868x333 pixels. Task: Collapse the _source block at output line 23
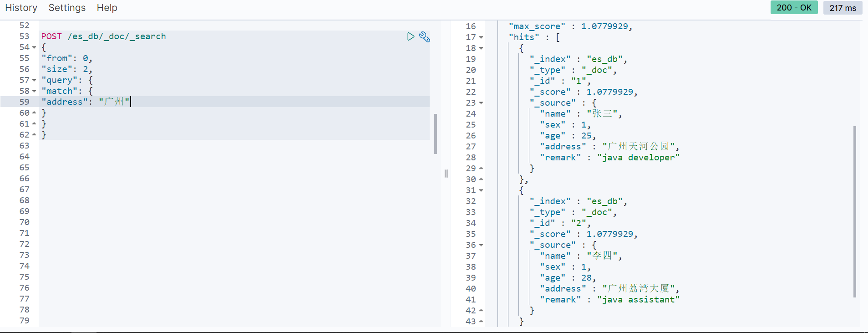pyautogui.click(x=481, y=103)
